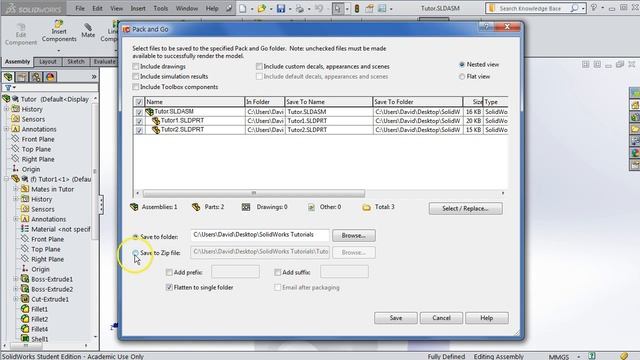Enable Include simulation results checkbox
640x360 pixels.
pyautogui.click(x=136, y=76)
